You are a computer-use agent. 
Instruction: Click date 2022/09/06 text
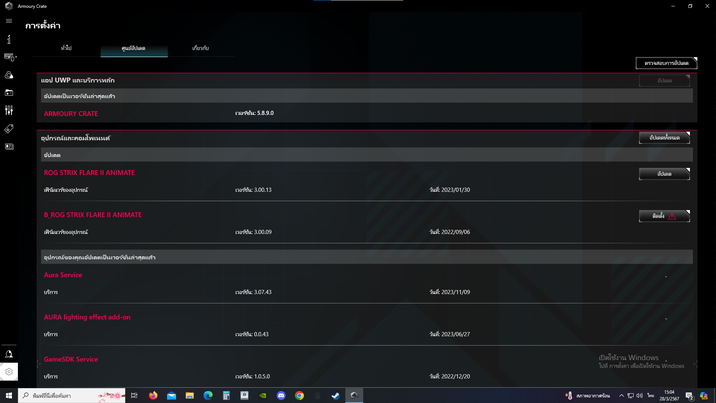[x=450, y=232]
